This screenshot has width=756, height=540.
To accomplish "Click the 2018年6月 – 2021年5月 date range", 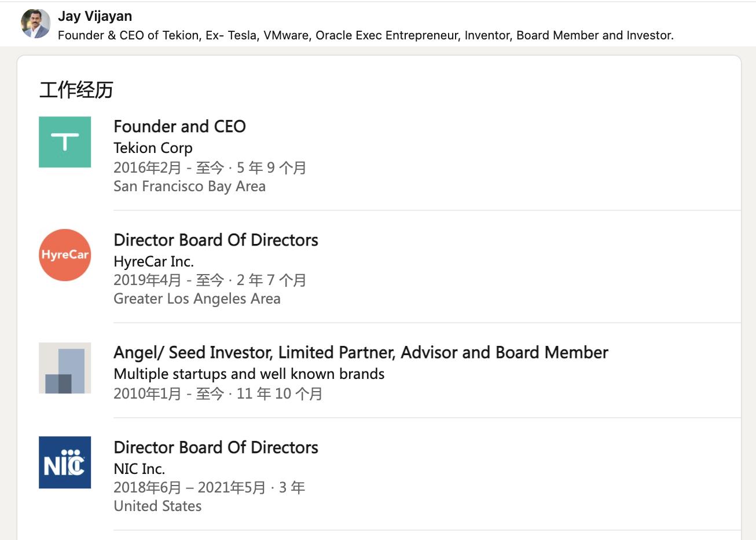I will pyautogui.click(x=189, y=487).
